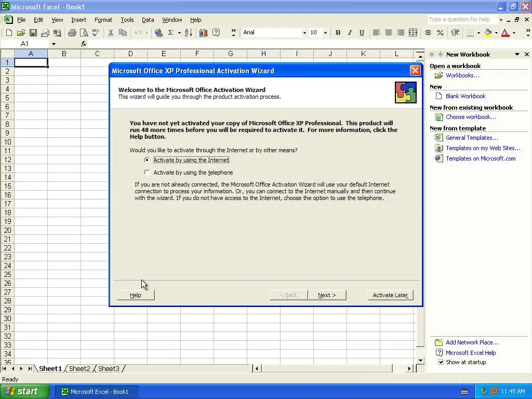The width and height of the screenshot is (532, 399).
Task: Click the Insert Function fx icon
Action: coord(84,44)
